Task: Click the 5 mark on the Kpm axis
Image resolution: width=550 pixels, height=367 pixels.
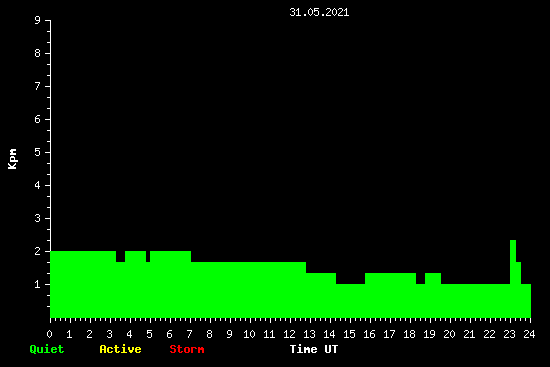Action: 38,152
